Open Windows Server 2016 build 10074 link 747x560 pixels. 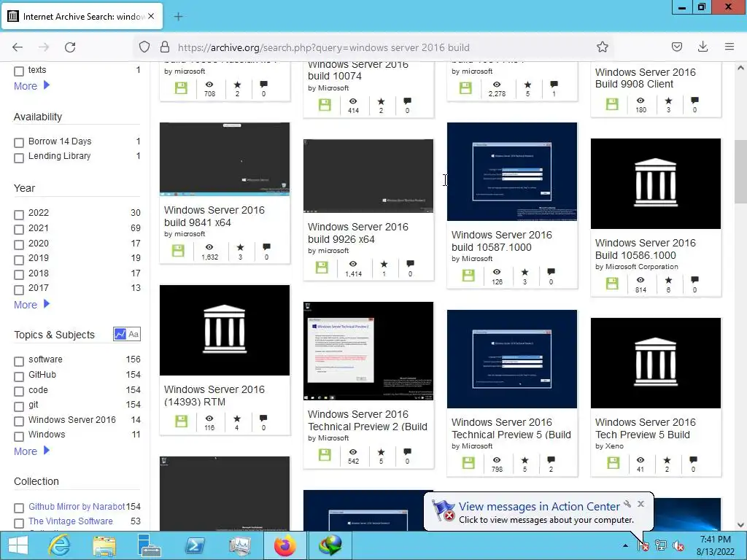(x=357, y=70)
